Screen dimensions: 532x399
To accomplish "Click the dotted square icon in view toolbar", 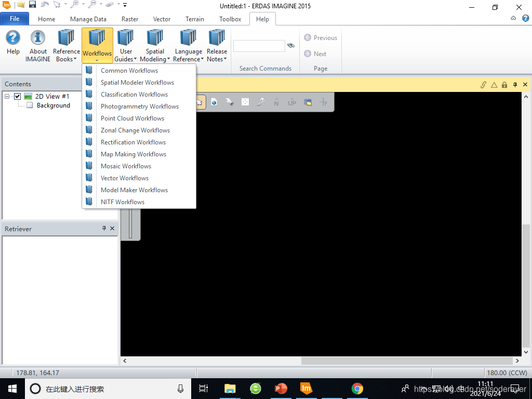I will click(245, 102).
